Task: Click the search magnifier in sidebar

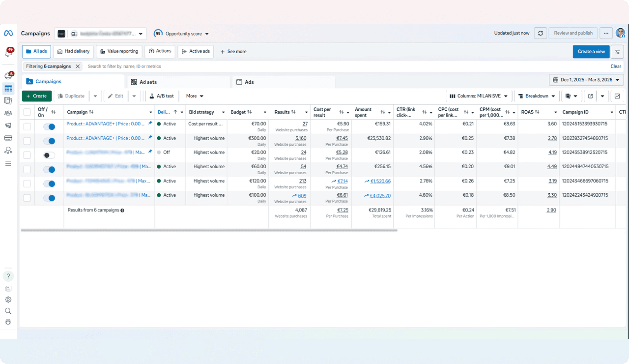Action: (x=8, y=311)
